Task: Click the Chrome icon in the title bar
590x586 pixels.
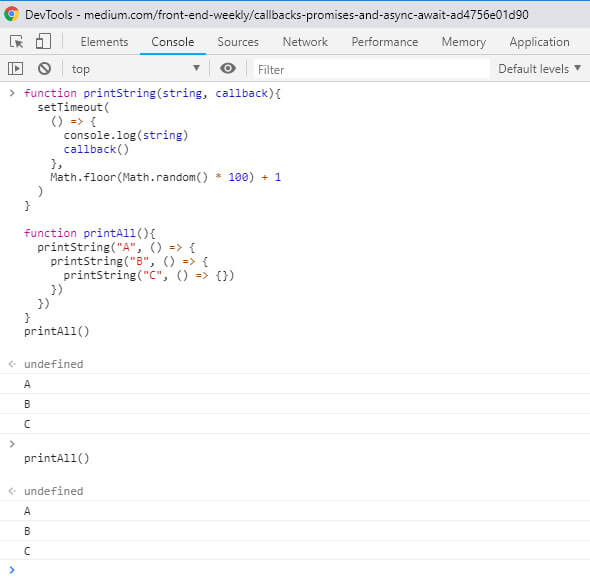Action: tap(11, 14)
